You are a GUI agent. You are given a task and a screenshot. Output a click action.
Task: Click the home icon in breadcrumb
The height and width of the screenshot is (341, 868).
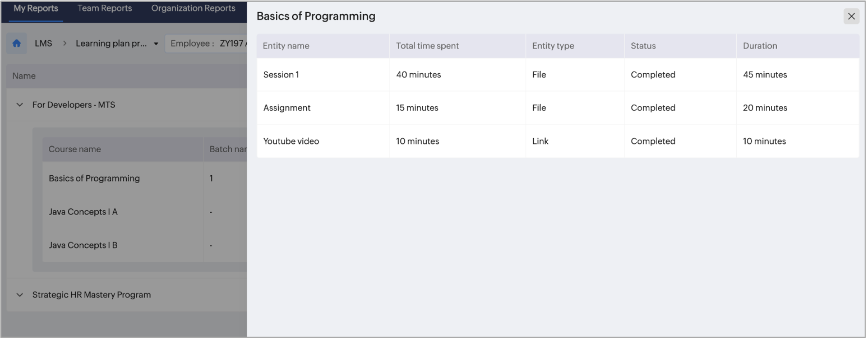(x=16, y=44)
